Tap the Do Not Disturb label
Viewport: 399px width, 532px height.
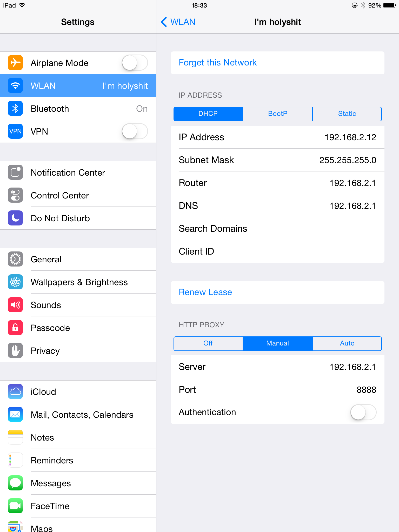(60, 218)
